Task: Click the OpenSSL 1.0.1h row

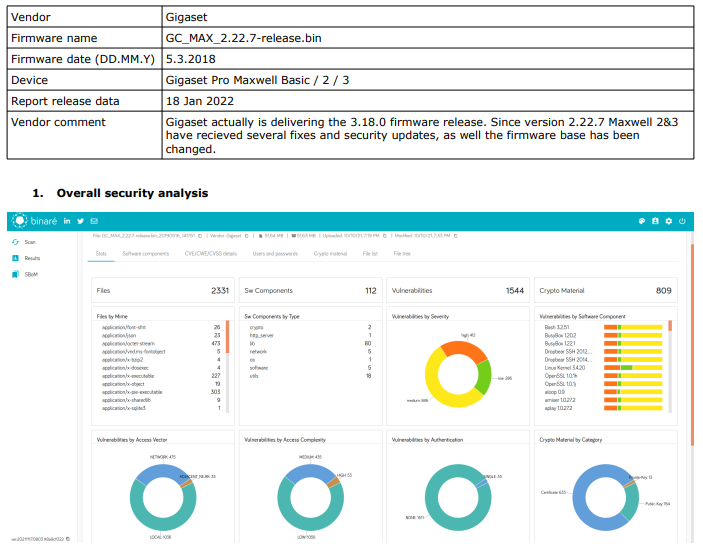Action: coord(603,376)
